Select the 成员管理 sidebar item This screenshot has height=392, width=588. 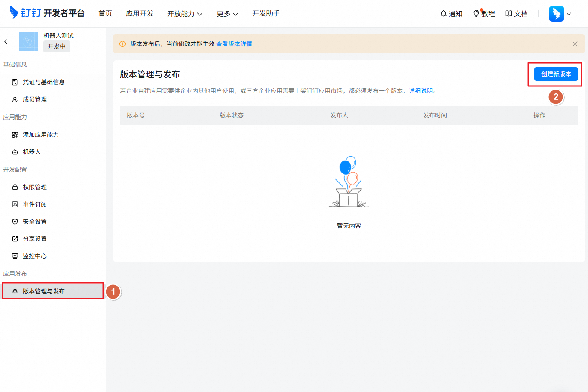[36, 99]
